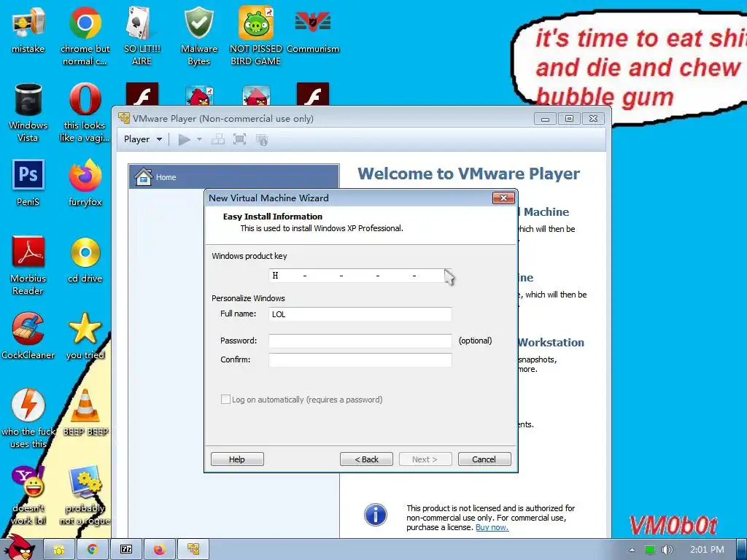Open the Opera 'this looks like' icon
The image size is (747, 560).
85,112
